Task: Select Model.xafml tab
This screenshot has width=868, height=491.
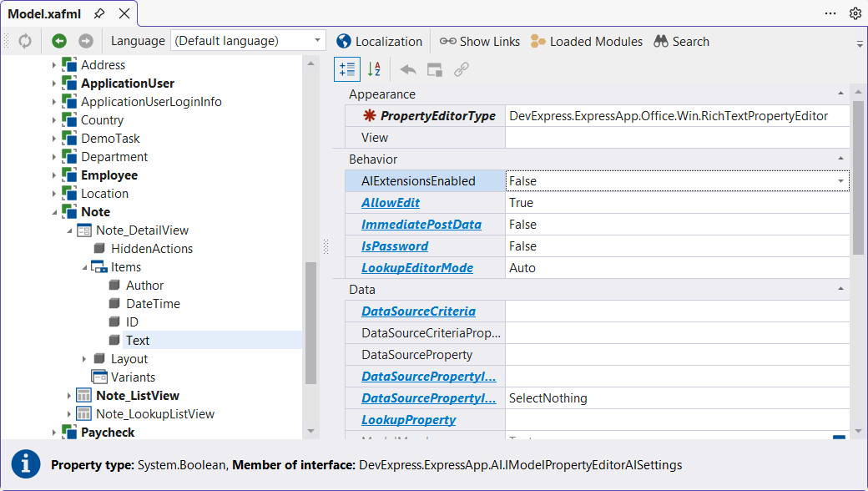Action: point(44,14)
